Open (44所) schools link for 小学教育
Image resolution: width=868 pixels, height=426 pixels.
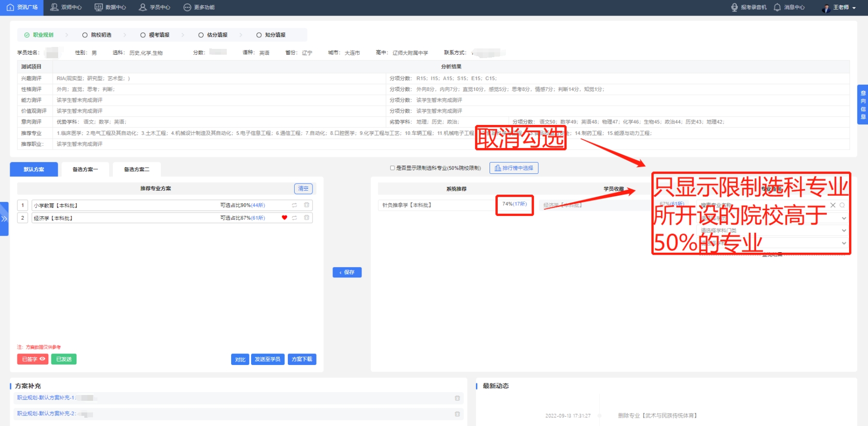258,205
